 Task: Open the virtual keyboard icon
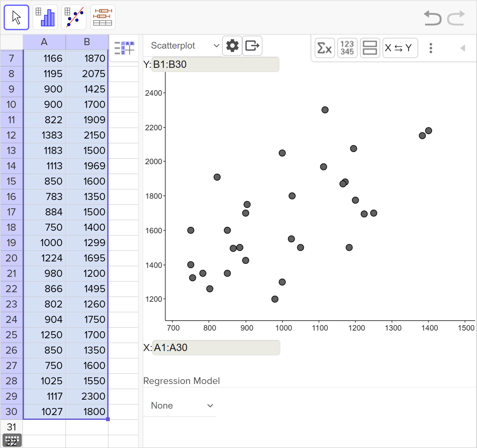(12, 440)
